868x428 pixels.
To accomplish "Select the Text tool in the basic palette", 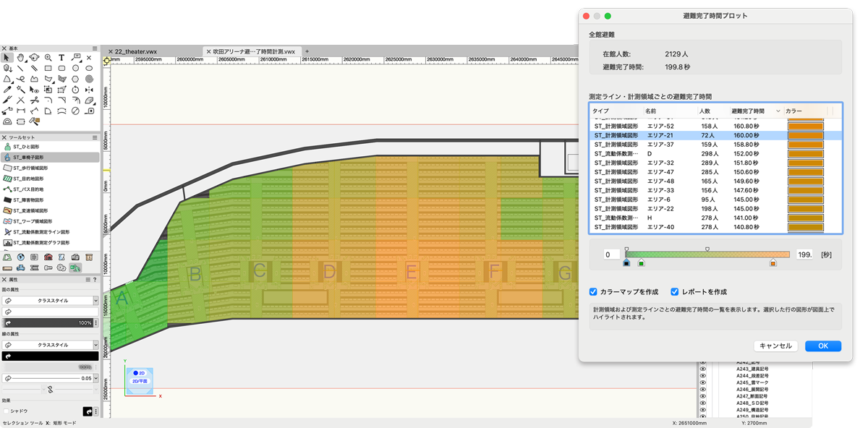I will (x=62, y=57).
